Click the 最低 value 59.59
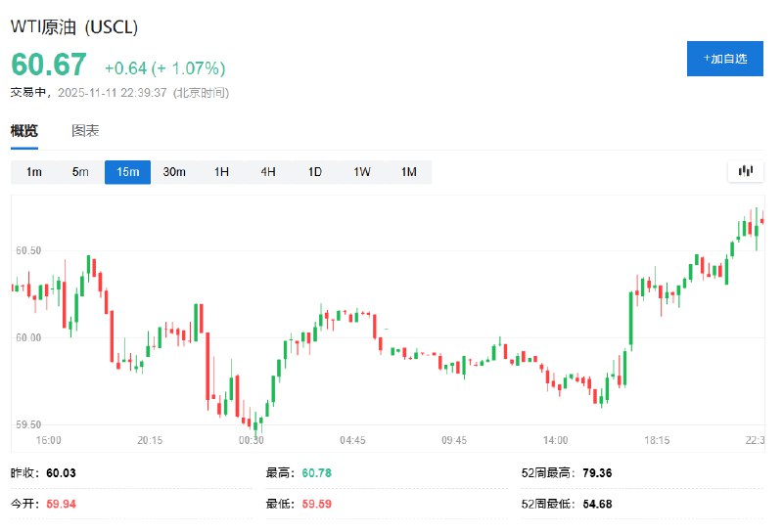Screen dimensions: 783x532 [316, 504]
